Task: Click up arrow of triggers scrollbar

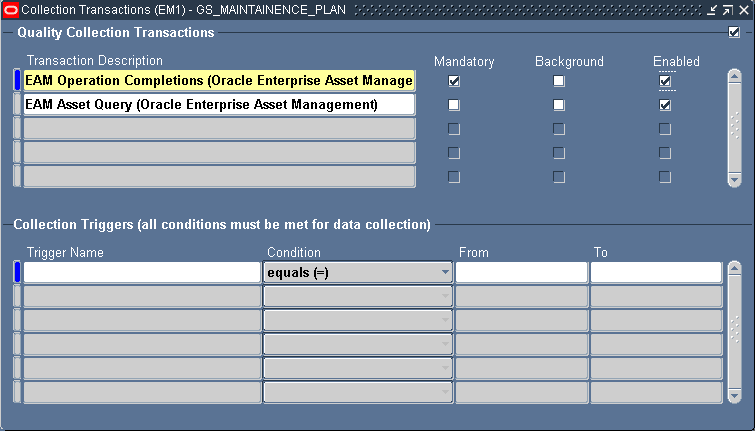Action: tap(734, 268)
